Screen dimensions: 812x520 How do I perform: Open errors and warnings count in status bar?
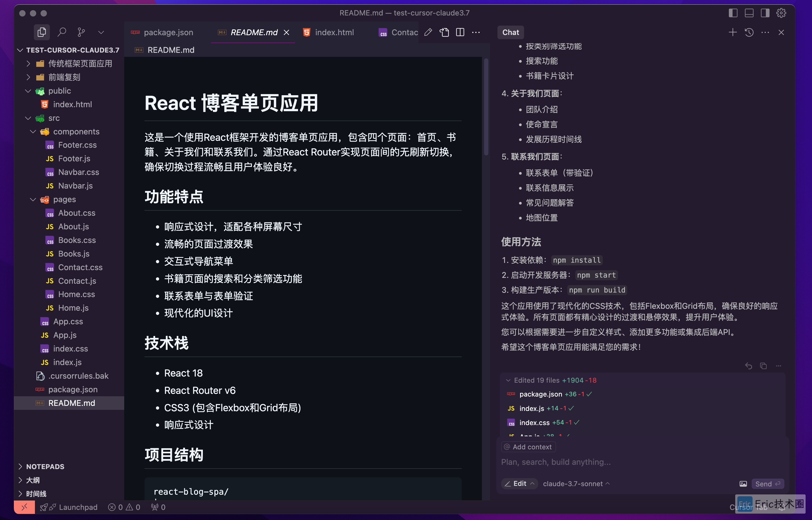coord(123,507)
